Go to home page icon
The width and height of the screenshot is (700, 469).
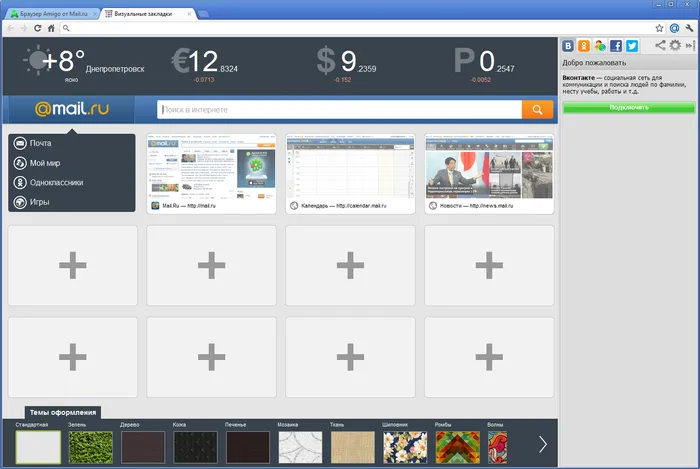click(51, 28)
